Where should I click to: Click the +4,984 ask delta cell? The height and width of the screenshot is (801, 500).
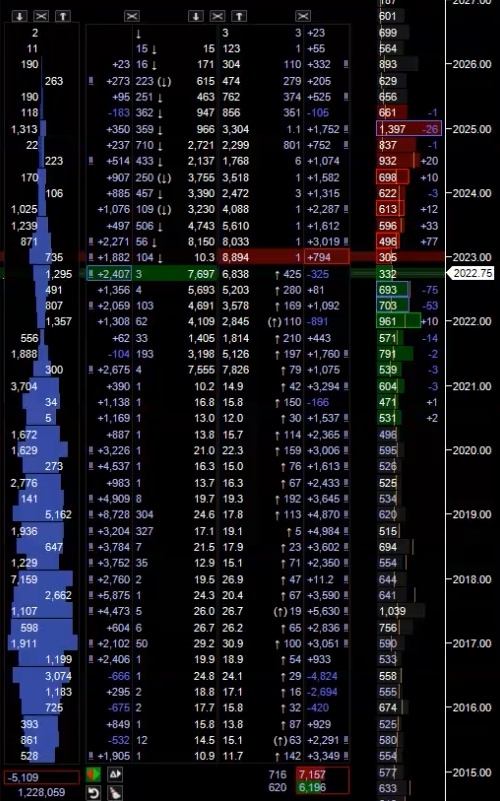(323, 531)
